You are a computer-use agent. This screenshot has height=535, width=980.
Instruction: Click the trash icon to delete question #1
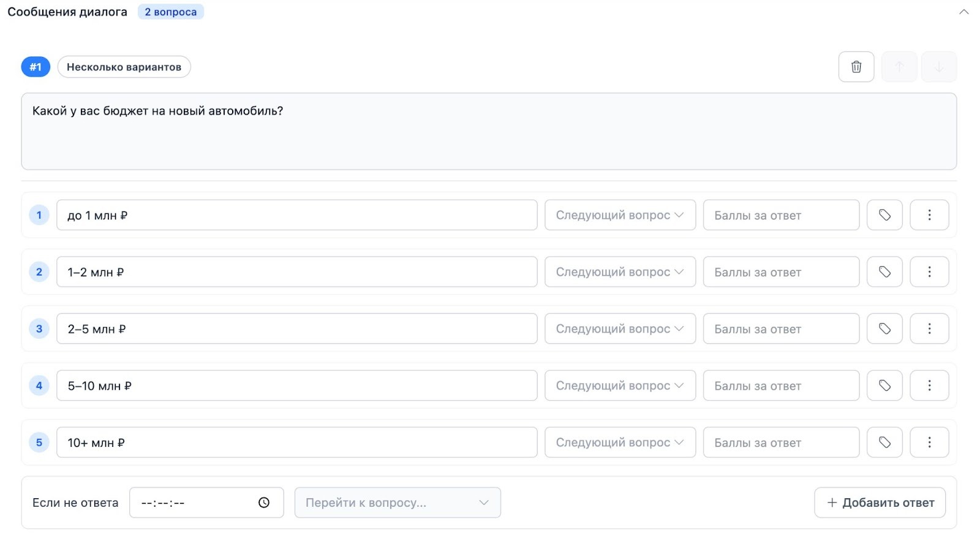click(x=856, y=67)
